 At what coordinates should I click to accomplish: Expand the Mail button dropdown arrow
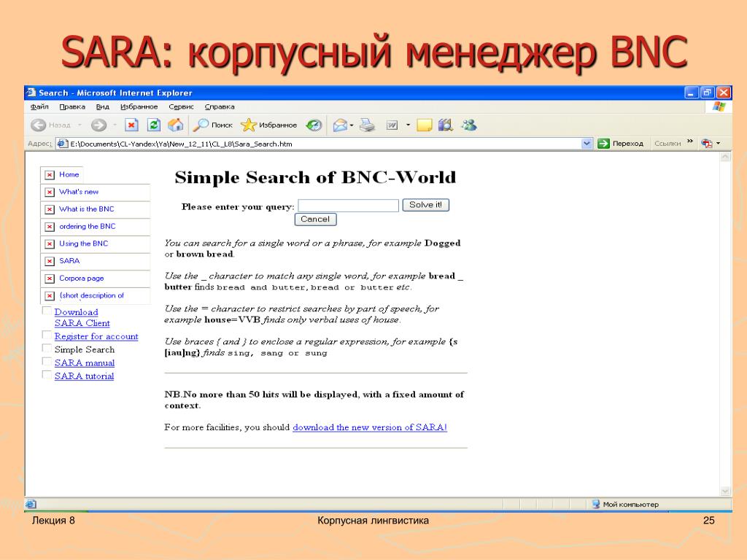coord(352,125)
